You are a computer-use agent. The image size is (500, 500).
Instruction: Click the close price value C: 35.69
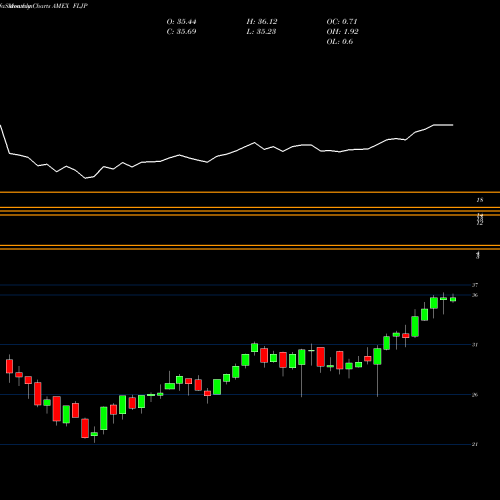pos(181,32)
